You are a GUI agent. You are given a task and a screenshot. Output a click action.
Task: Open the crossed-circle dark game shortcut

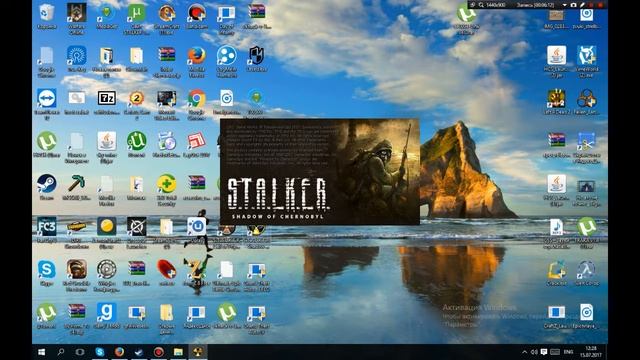[x=136, y=227]
